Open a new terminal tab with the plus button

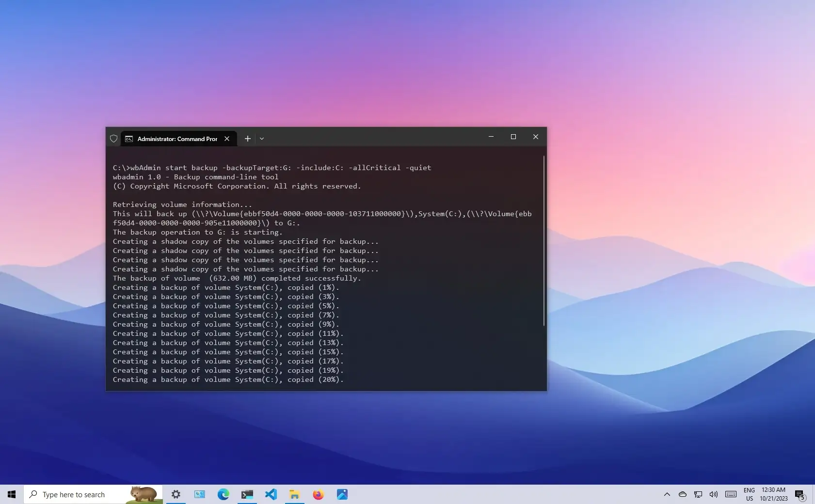pyautogui.click(x=247, y=139)
